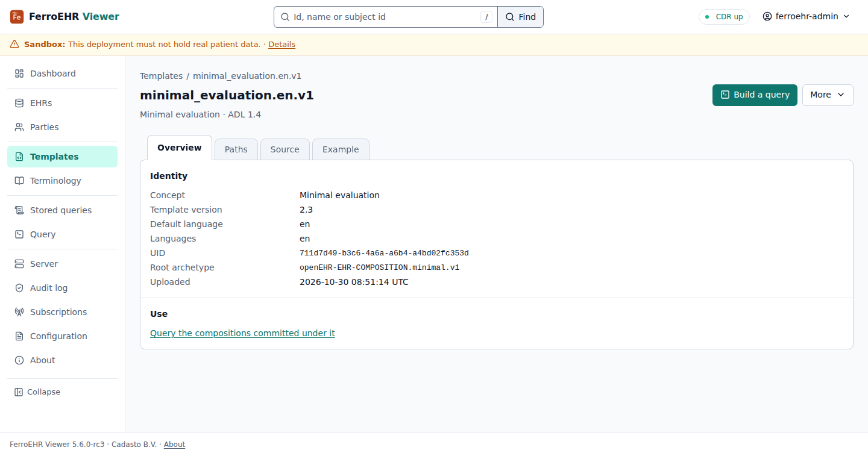
Task: Click the root archetype openEHR-EHR-COMPOSITION.minimal.v1 text
Action: [379, 267]
